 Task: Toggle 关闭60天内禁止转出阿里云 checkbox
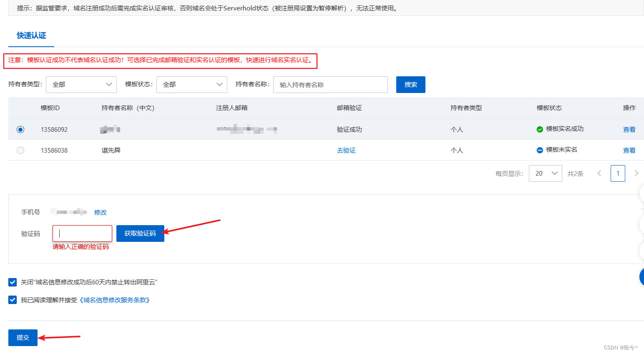click(13, 282)
